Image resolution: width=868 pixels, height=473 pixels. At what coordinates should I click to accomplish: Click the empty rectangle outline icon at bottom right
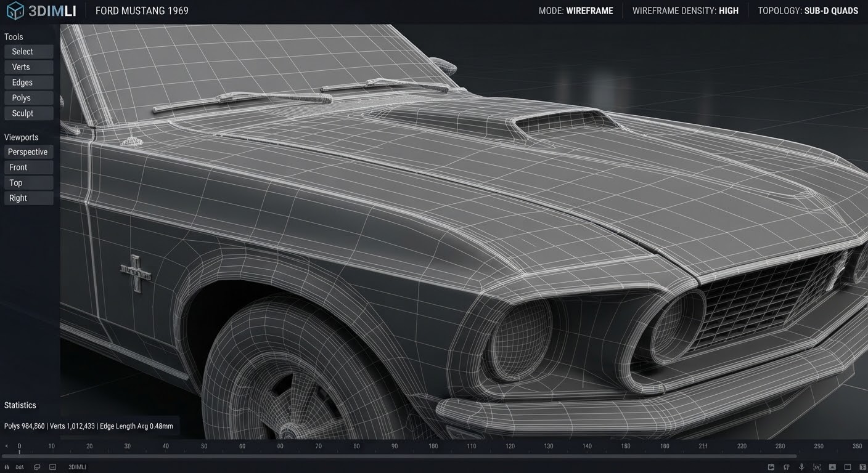click(x=847, y=467)
